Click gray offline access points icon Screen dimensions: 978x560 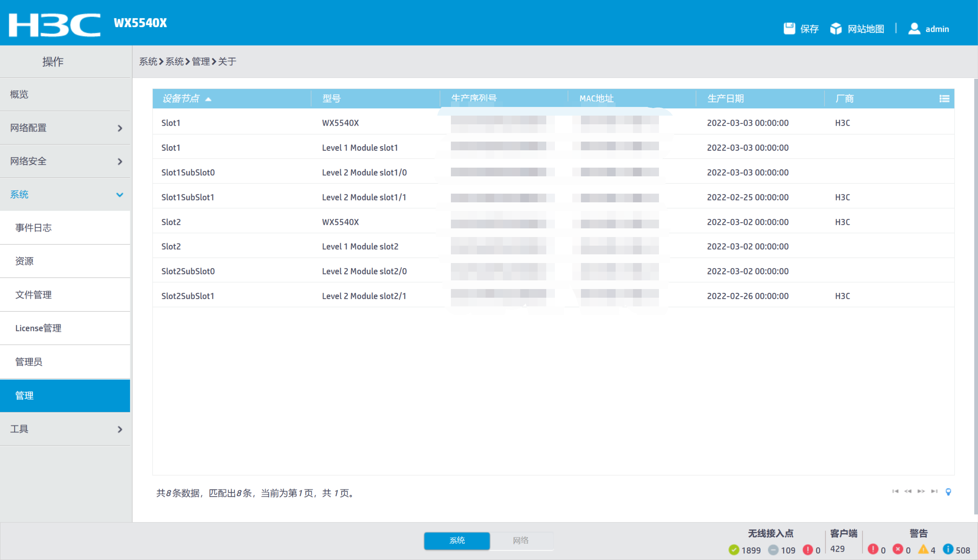773,550
